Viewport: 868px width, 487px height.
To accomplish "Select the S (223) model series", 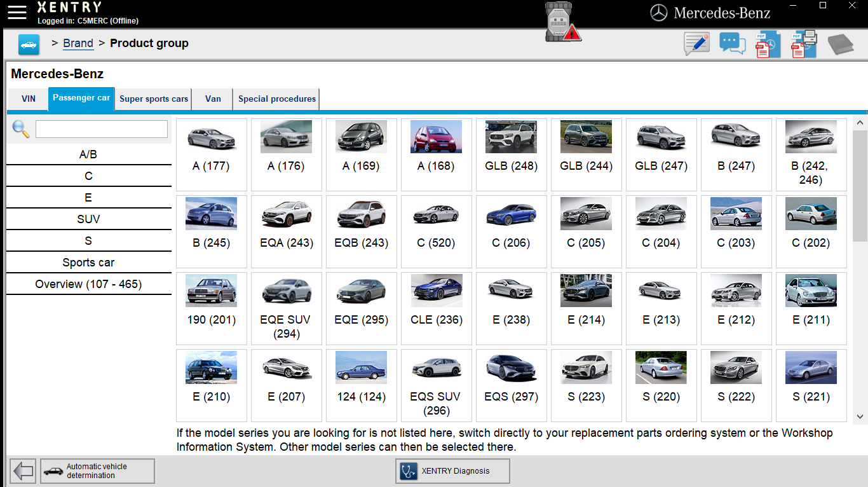I will [587, 385].
